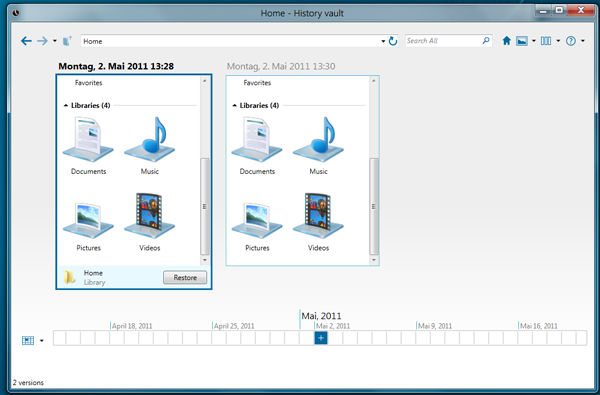This screenshot has width=600, height=395.
Task: Click the forward navigation arrow
Action: (42, 41)
